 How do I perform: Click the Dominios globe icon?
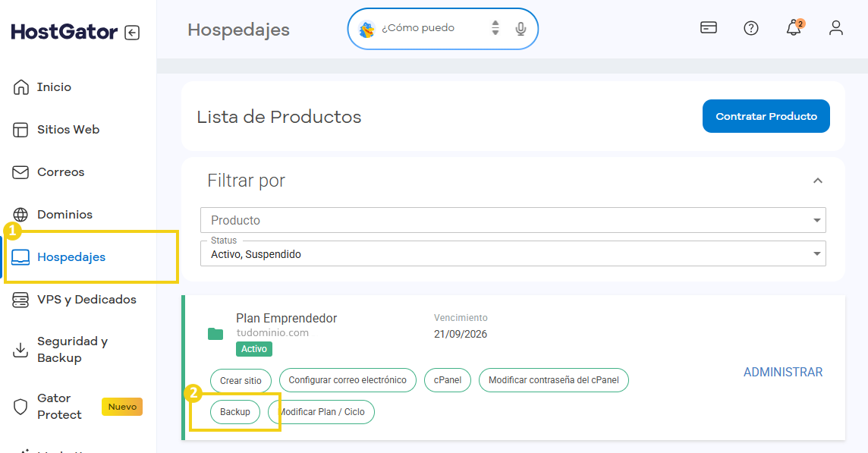[x=20, y=214]
